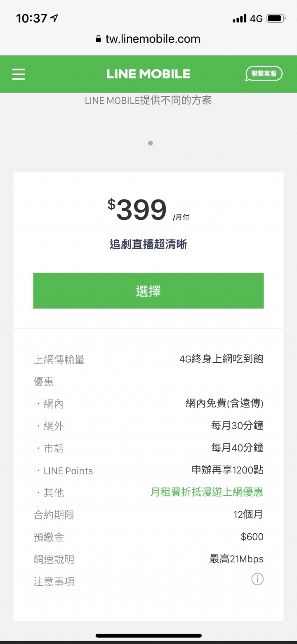This screenshot has height=644, width=297.
Task: Open the hamburger menu icon
Action: [x=19, y=74]
